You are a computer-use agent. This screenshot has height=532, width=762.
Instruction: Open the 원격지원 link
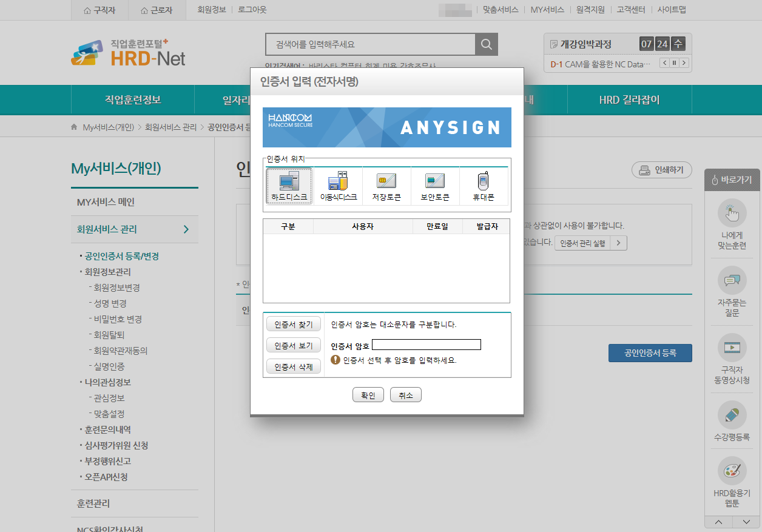(590, 10)
